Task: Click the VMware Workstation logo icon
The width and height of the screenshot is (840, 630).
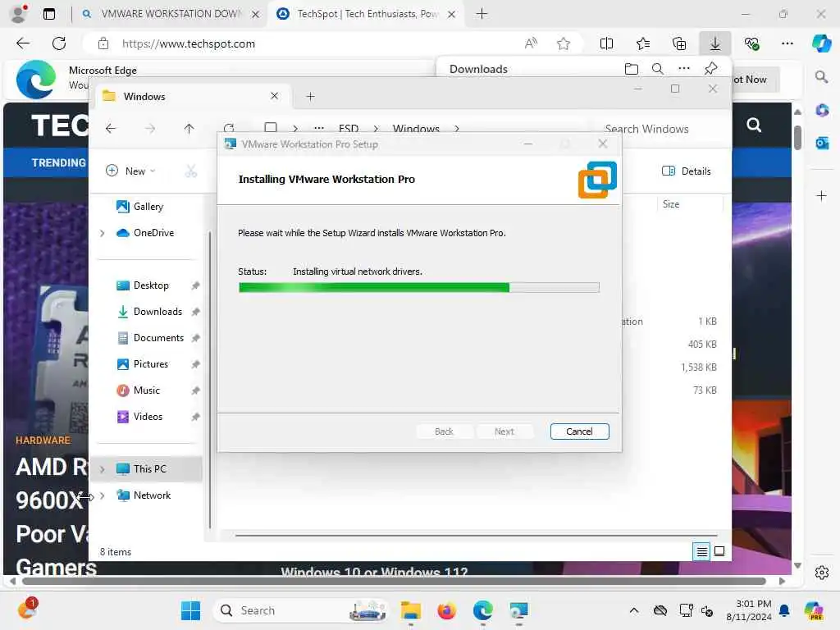Action: [x=597, y=180]
